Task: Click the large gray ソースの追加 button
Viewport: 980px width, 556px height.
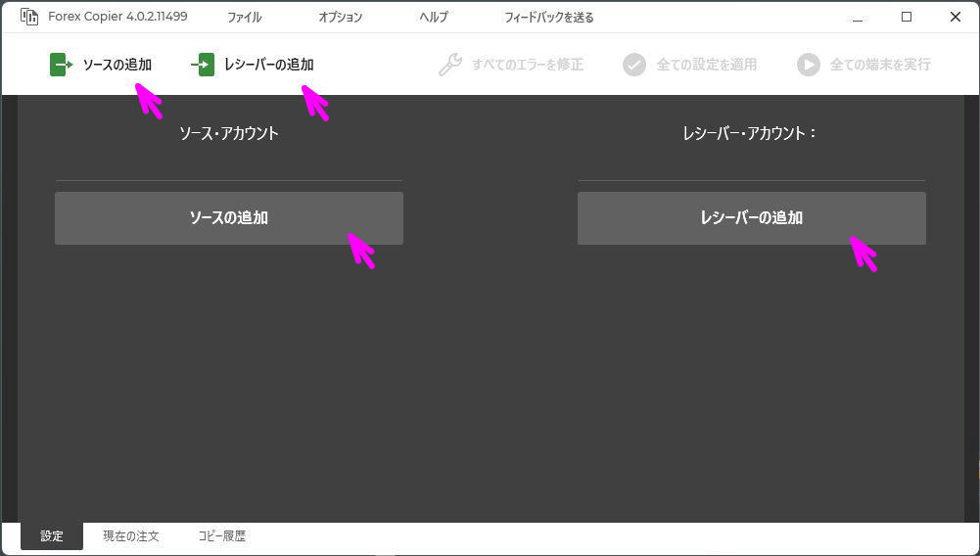Action: (x=229, y=218)
